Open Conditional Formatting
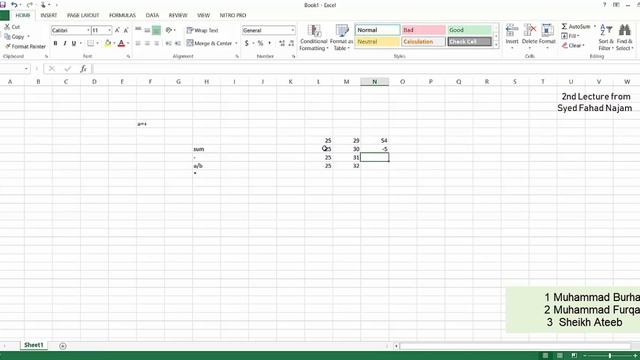The height and width of the screenshot is (360, 640). tap(313, 38)
